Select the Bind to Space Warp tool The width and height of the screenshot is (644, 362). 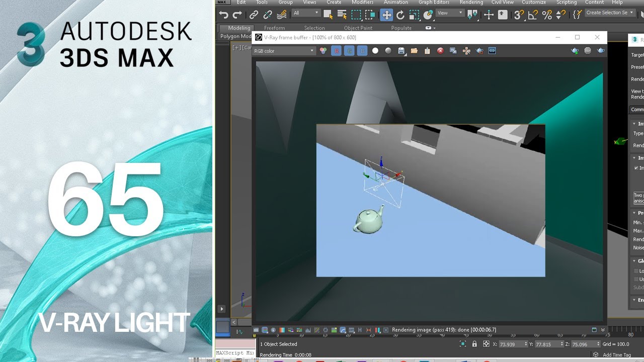coord(282,15)
